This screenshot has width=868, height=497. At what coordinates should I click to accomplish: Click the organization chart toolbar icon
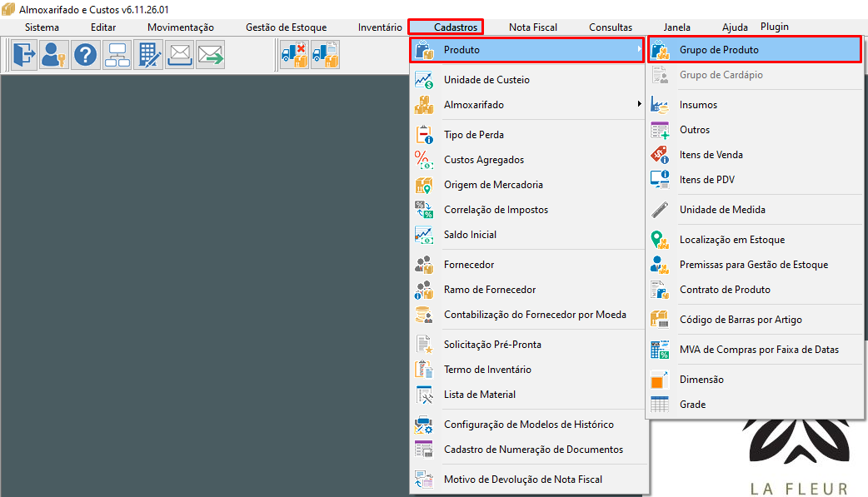[x=117, y=55]
